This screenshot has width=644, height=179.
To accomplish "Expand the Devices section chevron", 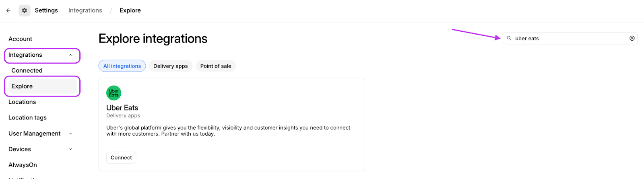I will pos(70,149).
